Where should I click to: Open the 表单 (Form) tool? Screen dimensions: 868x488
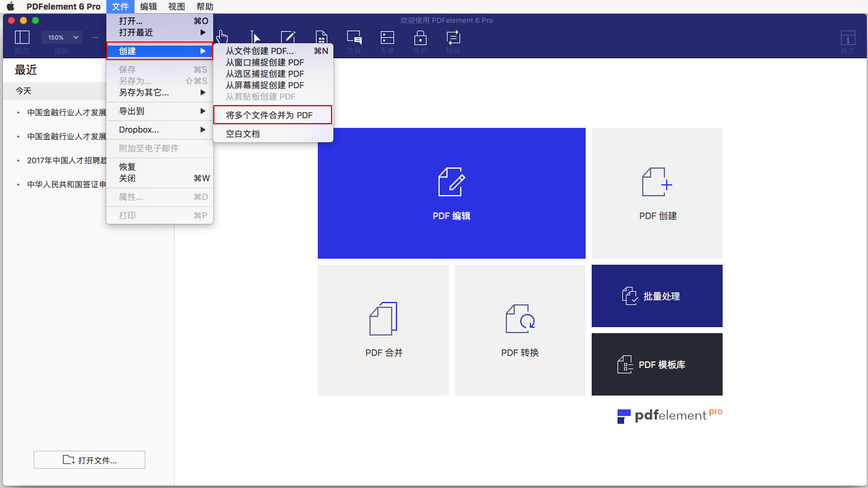pos(387,37)
